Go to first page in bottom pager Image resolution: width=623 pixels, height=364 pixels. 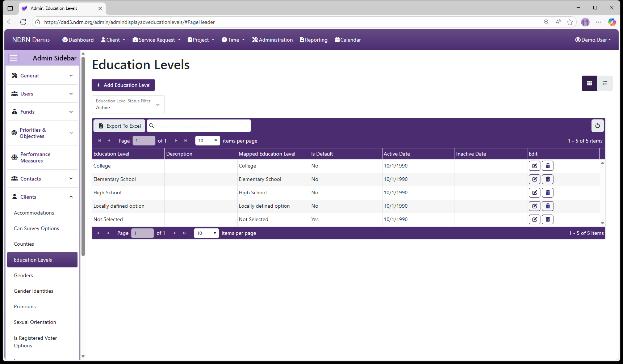[x=98, y=233]
